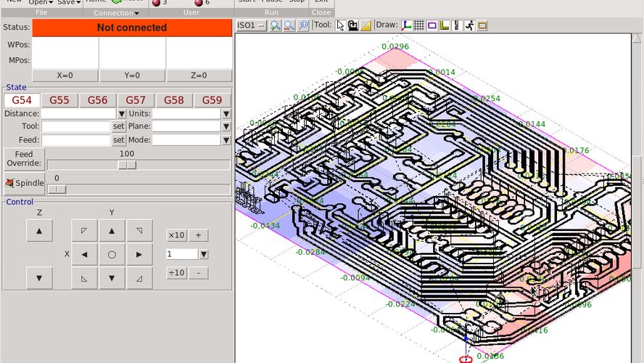Toggle the grid display icon
Screen dimensions: 644x363
click(x=419, y=25)
